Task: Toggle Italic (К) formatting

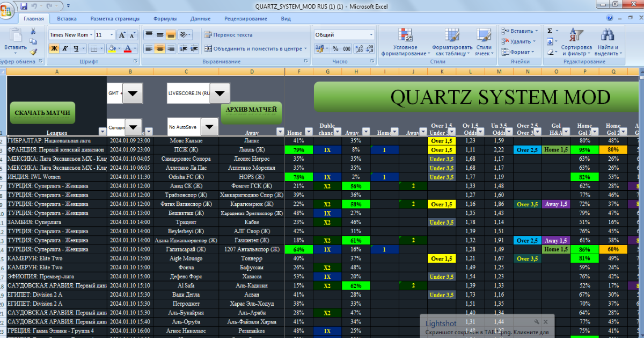Action: tap(65, 48)
